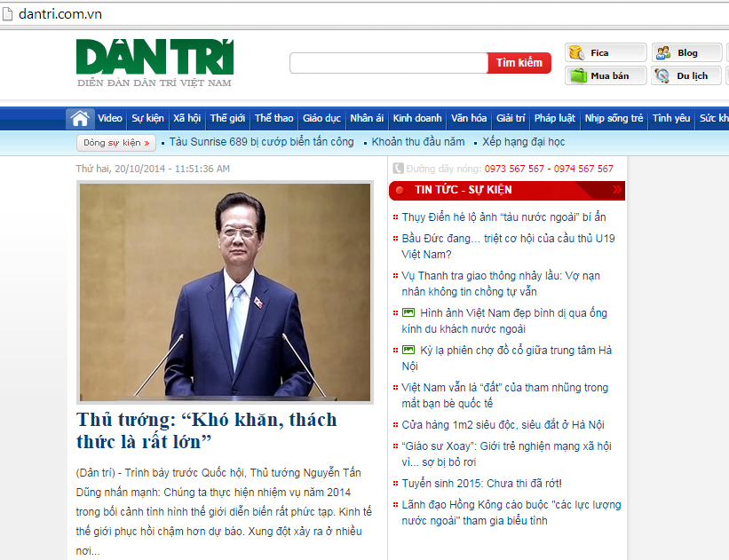Screen dimensions: 729x560
Task: Click the Dân Trí logo
Action: coord(155,62)
